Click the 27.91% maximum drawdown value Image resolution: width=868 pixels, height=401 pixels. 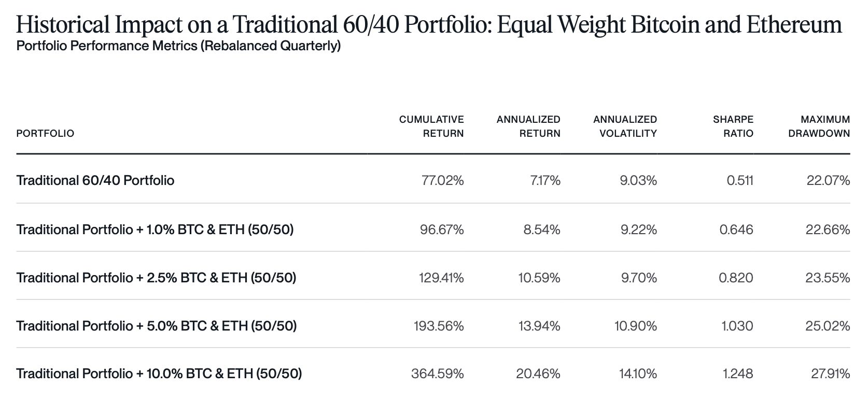tap(831, 374)
